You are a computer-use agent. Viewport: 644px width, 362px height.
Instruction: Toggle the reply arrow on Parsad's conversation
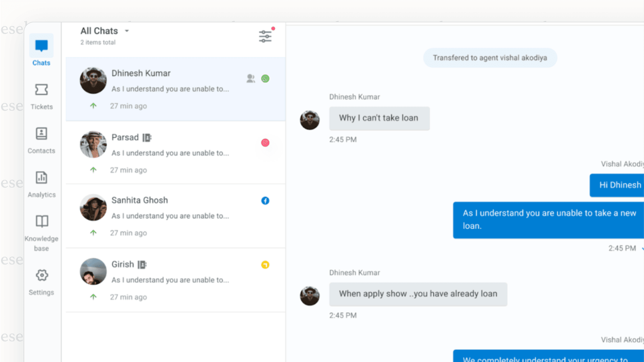(x=93, y=170)
